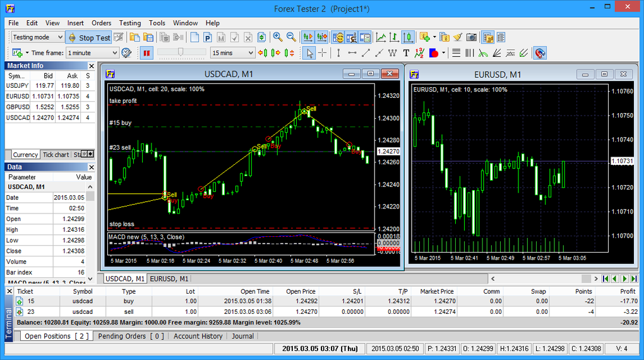Open the add indicator dropdown arrow
The height and width of the screenshot is (360, 644).
click(x=434, y=37)
